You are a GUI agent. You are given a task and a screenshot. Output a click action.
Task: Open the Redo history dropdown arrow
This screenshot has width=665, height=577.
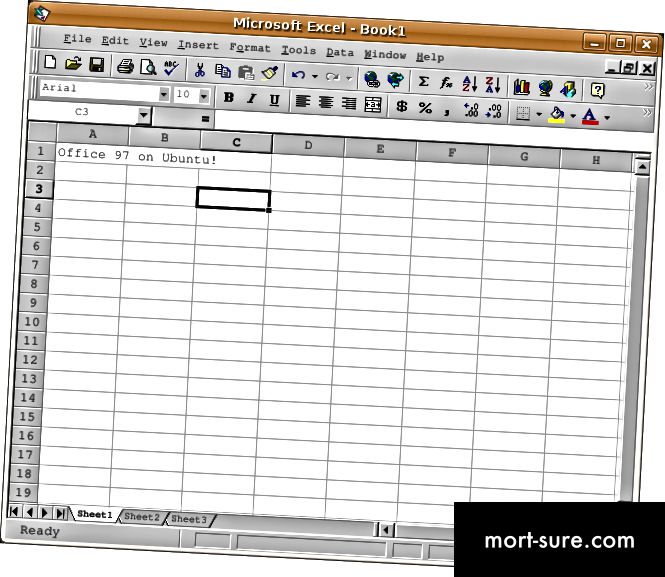[349, 78]
